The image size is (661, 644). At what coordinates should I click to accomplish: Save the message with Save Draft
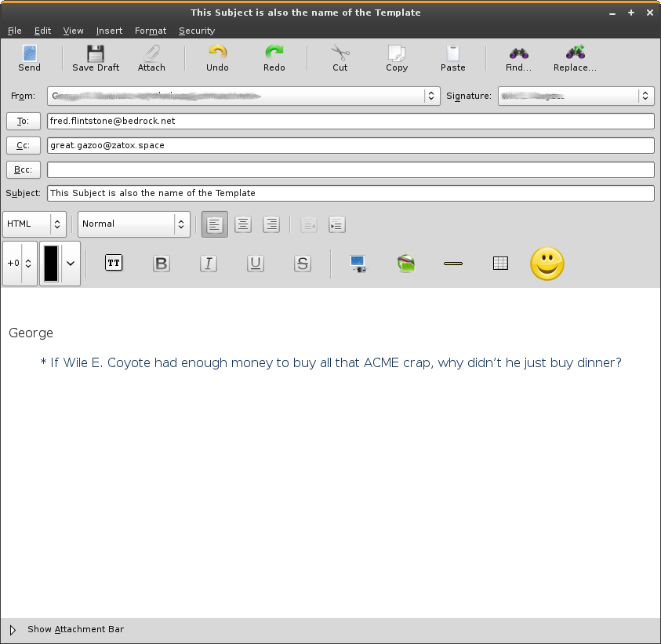pos(96,58)
